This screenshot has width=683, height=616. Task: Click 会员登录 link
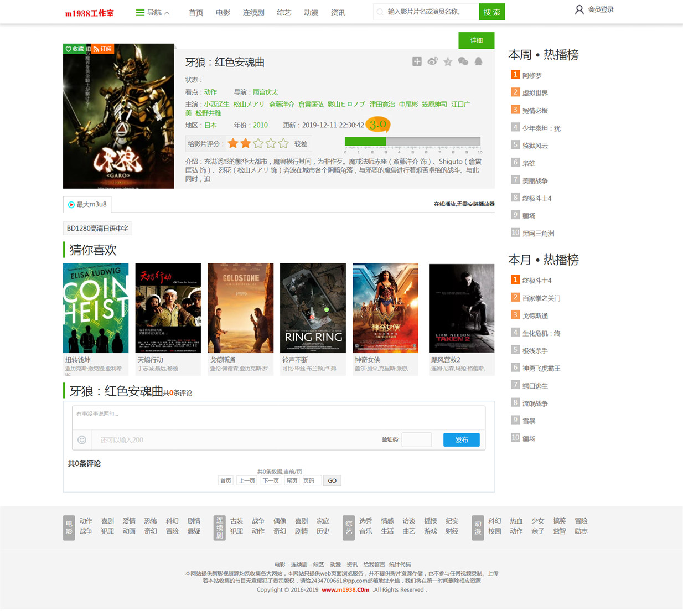pos(601,9)
